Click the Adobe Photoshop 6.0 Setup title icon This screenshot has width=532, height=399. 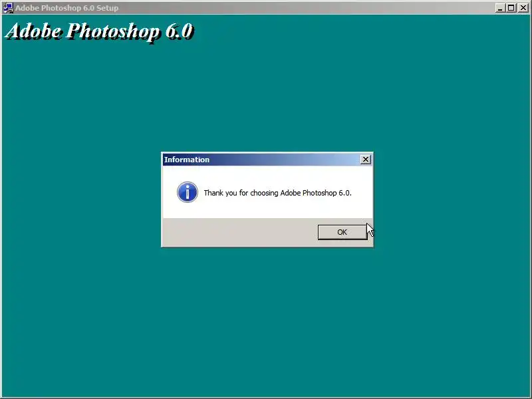[x=8, y=8]
